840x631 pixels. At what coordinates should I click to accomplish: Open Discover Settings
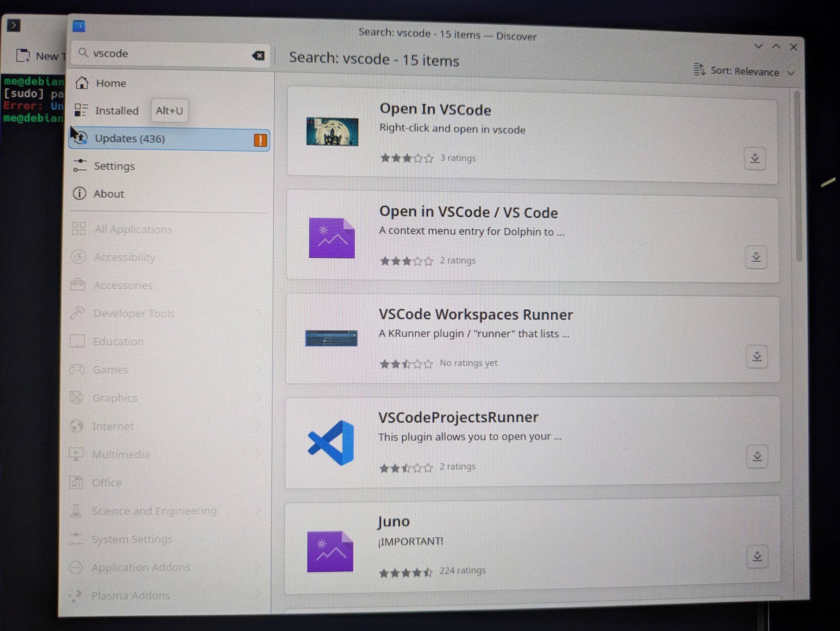pos(114,166)
